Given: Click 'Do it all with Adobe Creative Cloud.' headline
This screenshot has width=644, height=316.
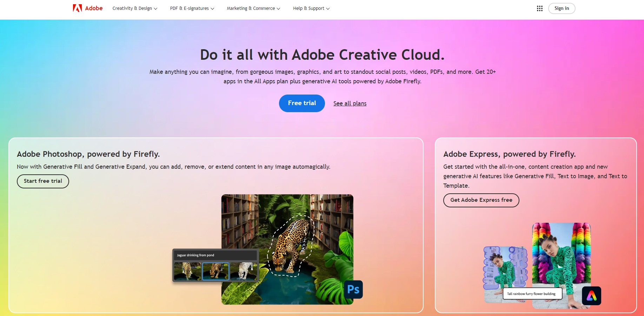Looking at the screenshot, I should click(322, 55).
